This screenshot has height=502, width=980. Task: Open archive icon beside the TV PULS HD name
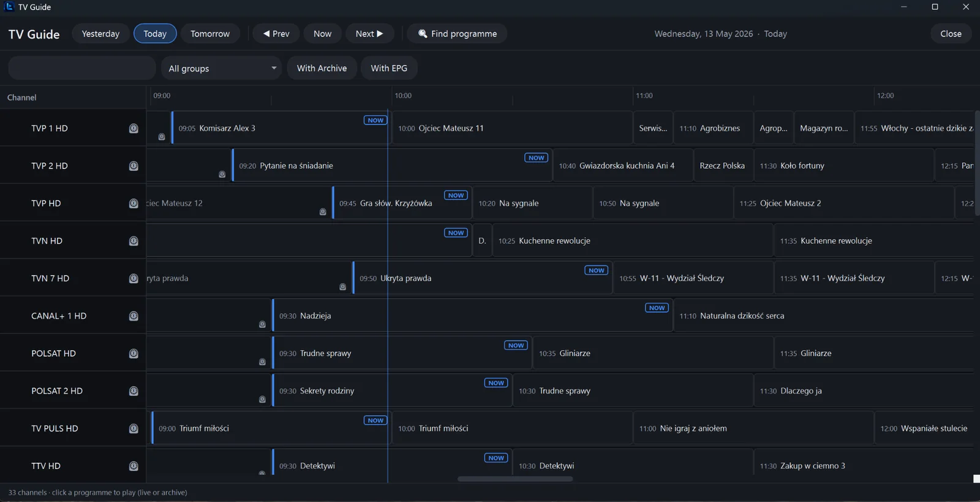coord(134,428)
